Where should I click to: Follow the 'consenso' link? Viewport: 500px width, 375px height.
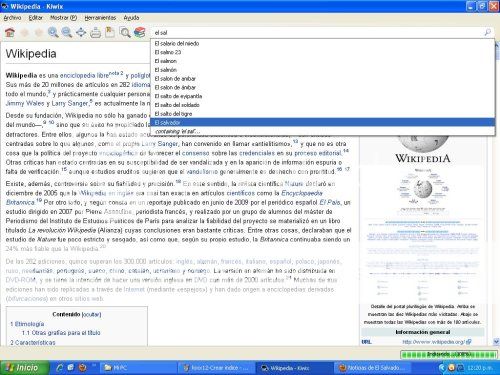(x=195, y=153)
